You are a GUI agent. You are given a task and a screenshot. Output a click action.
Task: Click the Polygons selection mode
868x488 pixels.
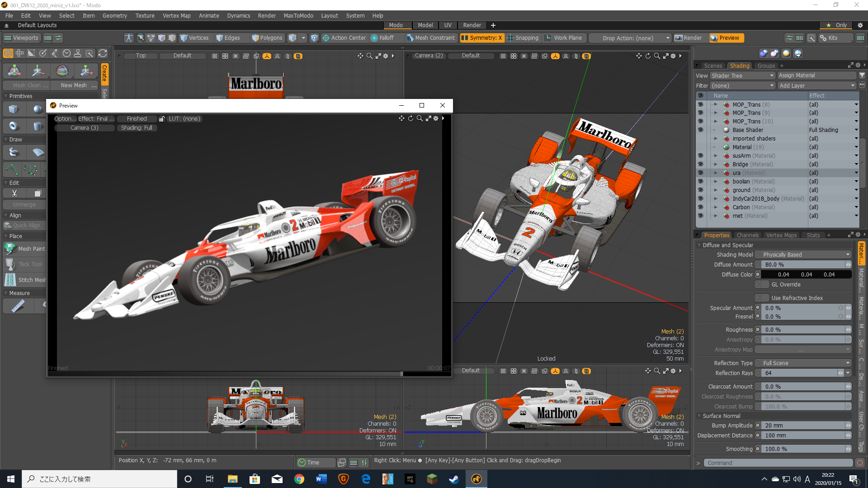267,38
